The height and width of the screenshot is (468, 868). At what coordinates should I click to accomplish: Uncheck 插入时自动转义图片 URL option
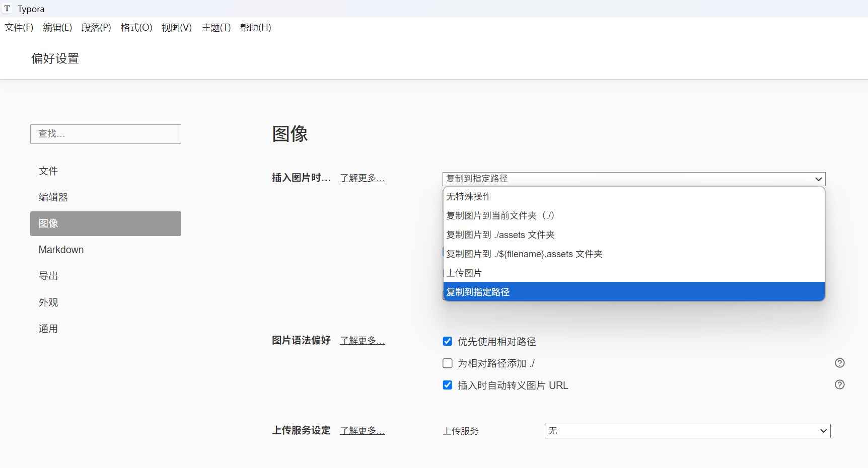click(447, 385)
